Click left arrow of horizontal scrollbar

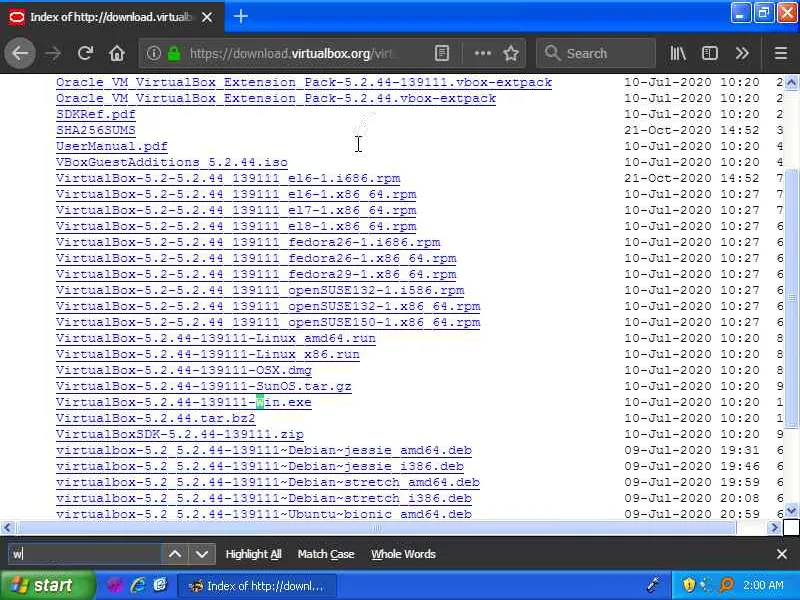pyautogui.click(x=7, y=528)
